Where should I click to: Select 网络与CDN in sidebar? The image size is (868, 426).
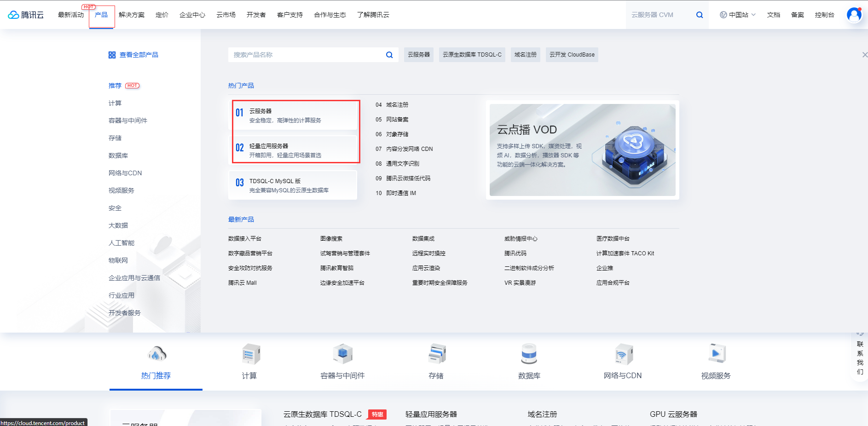pyautogui.click(x=125, y=173)
